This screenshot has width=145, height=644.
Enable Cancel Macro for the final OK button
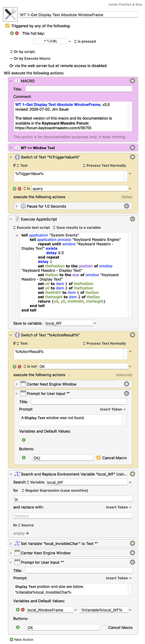pos(104,627)
